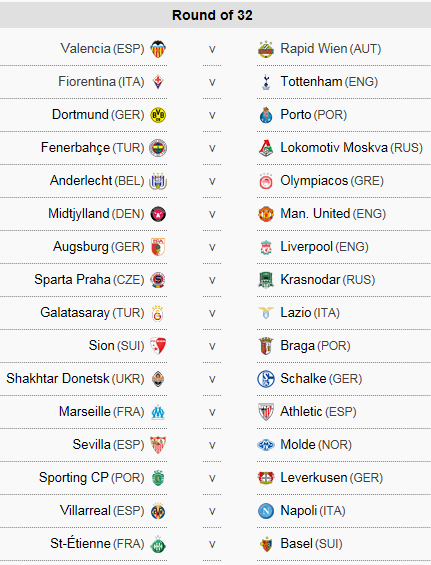Select the Sporting CP team name

pos(74,478)
